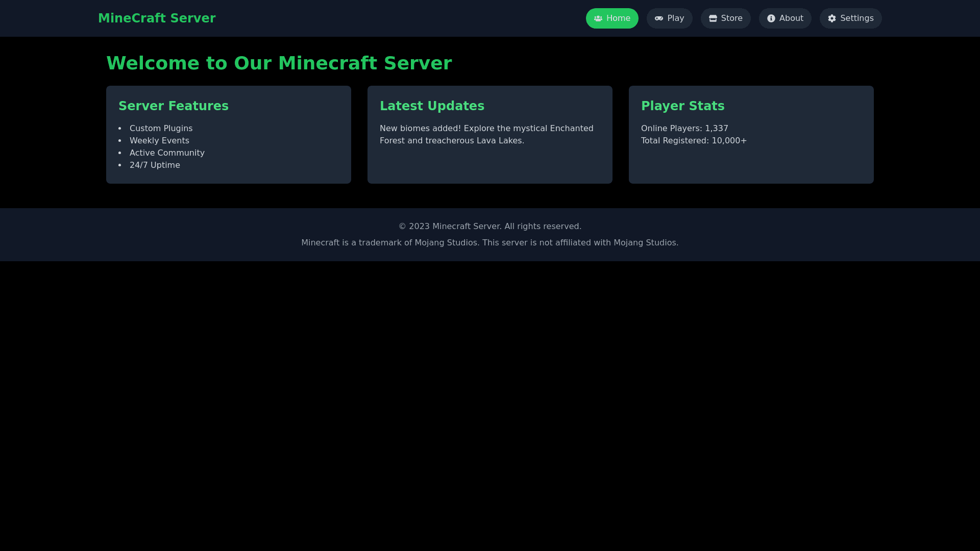Click the 24/7 Uptime list item
This screenshot has width=980, height=551.
coord(155,165)
